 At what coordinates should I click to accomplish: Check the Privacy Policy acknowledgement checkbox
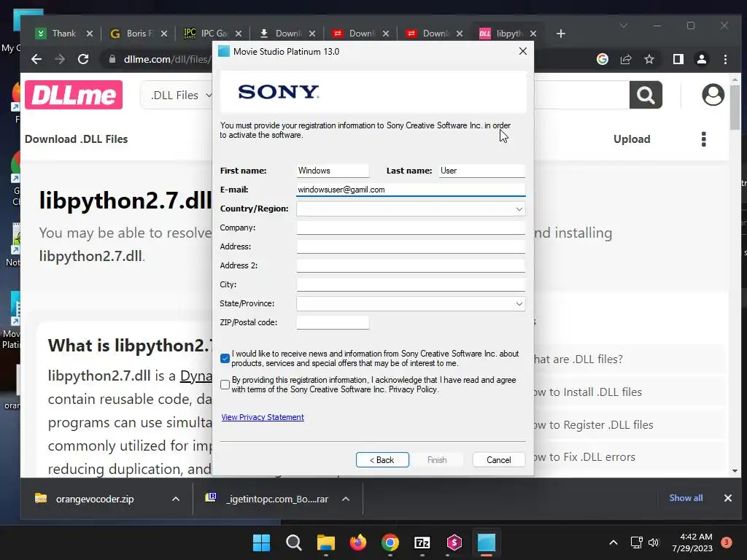click(x=225, y=385)
